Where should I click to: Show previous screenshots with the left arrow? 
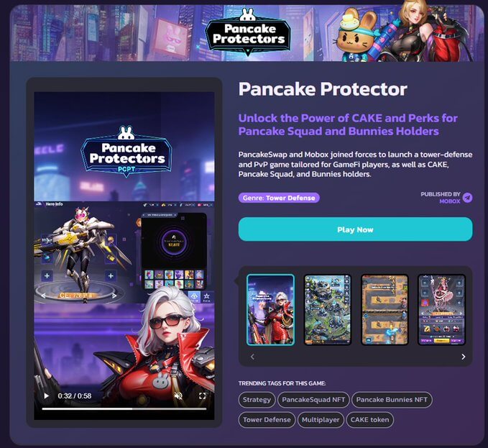point(252,357)
